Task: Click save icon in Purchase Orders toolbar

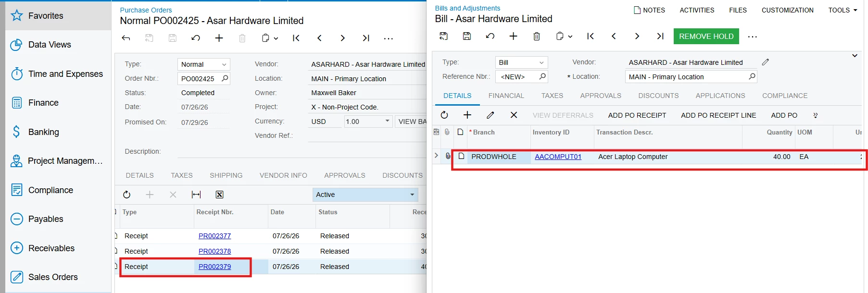Action: 173,38
